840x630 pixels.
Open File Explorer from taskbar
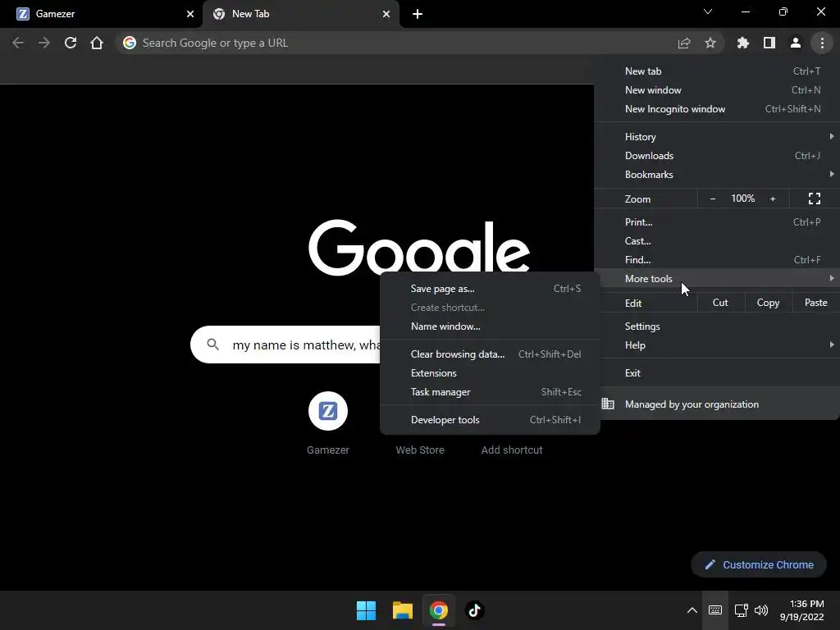coord(402,610)
